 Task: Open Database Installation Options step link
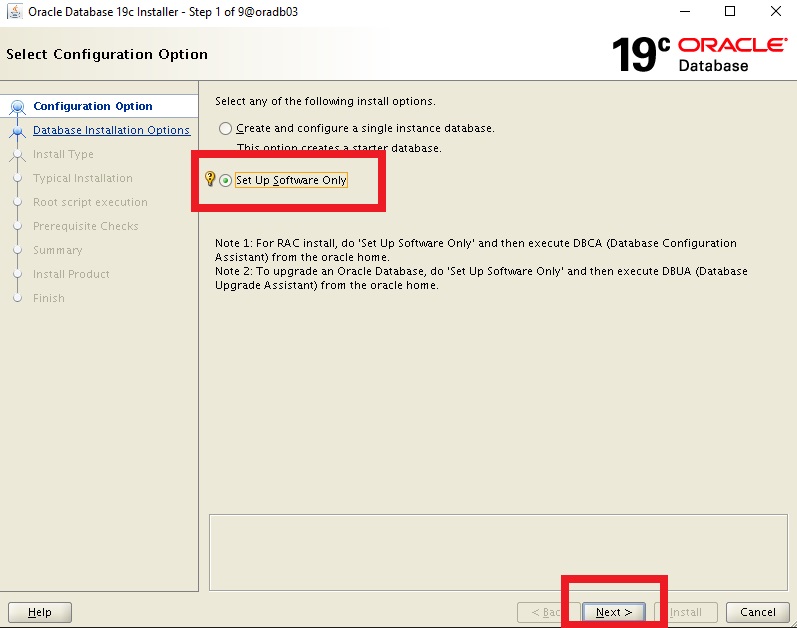coord(111,130)
